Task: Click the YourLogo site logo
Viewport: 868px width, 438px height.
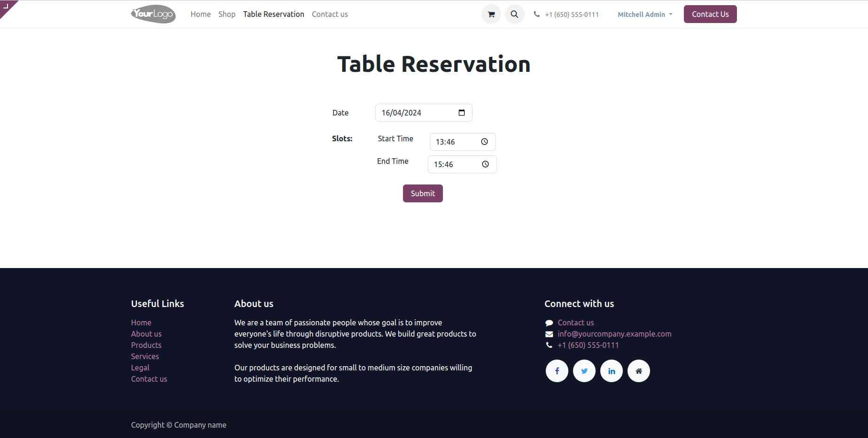Action: [x=153, y=14]
